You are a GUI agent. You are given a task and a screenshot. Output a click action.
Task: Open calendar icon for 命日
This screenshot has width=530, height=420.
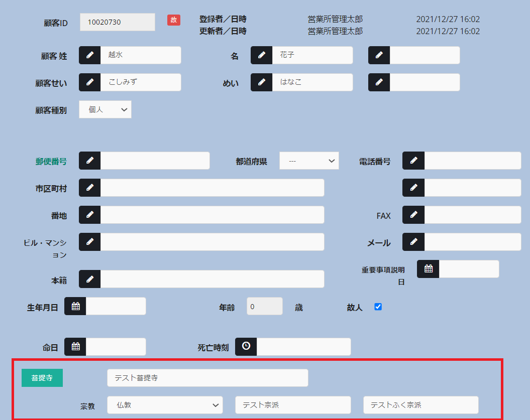pyautogui.click(x=75, y=347)
